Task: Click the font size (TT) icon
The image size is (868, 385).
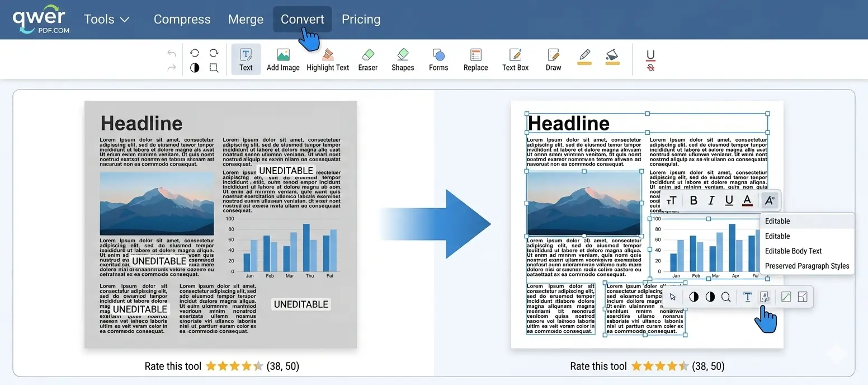Action: click(x=672, y=200)
